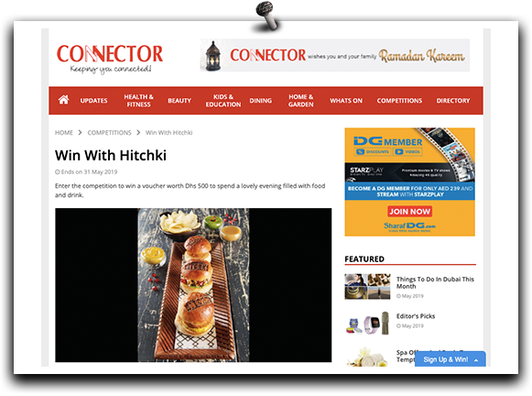Click the Connector logo in header
This screenshot has height=396, width=532.
click(x=110, y=59)
